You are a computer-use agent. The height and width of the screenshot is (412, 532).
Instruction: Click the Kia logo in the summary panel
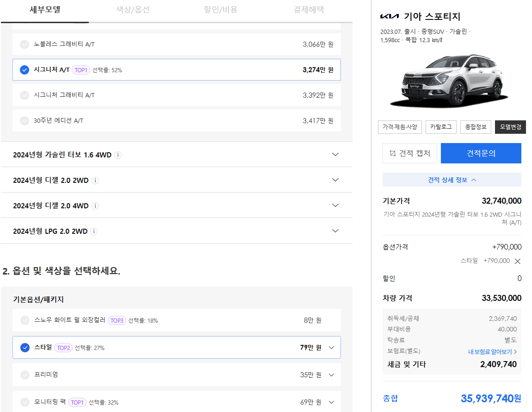(390, 16)
